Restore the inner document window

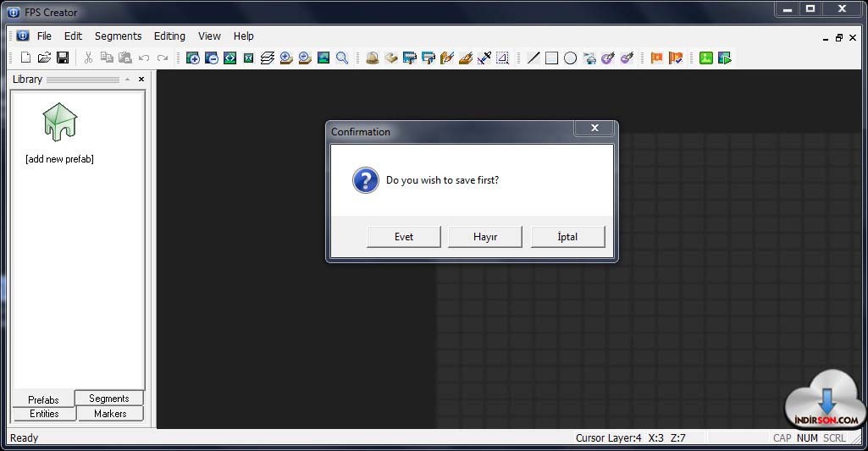(838, 37)
